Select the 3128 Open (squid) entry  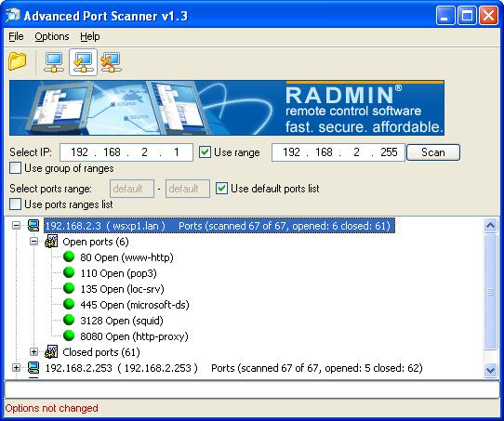[122, 321]
